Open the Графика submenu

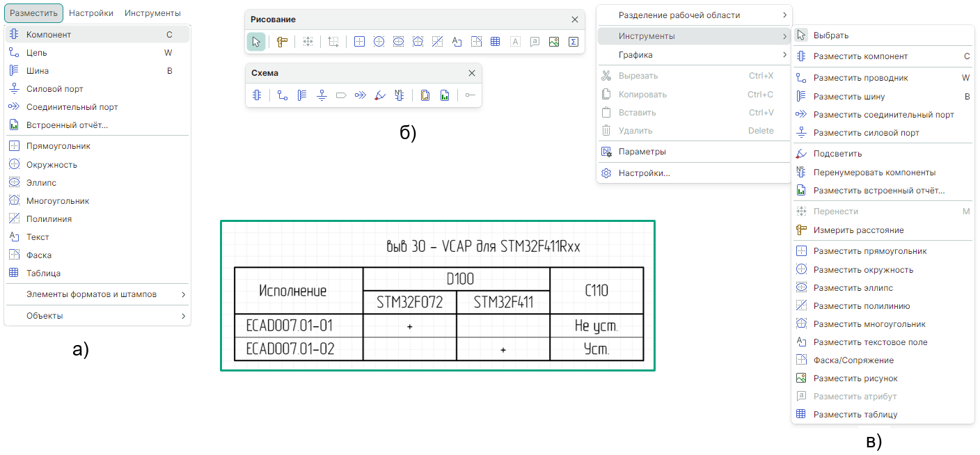point(694,55)
